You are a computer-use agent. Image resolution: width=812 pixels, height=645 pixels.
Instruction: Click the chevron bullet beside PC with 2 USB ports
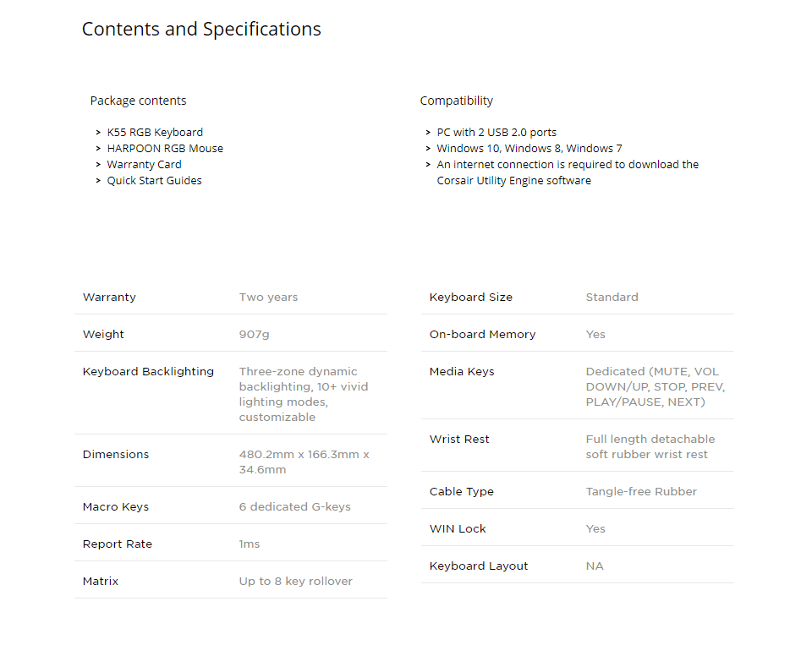click(429, 133)
